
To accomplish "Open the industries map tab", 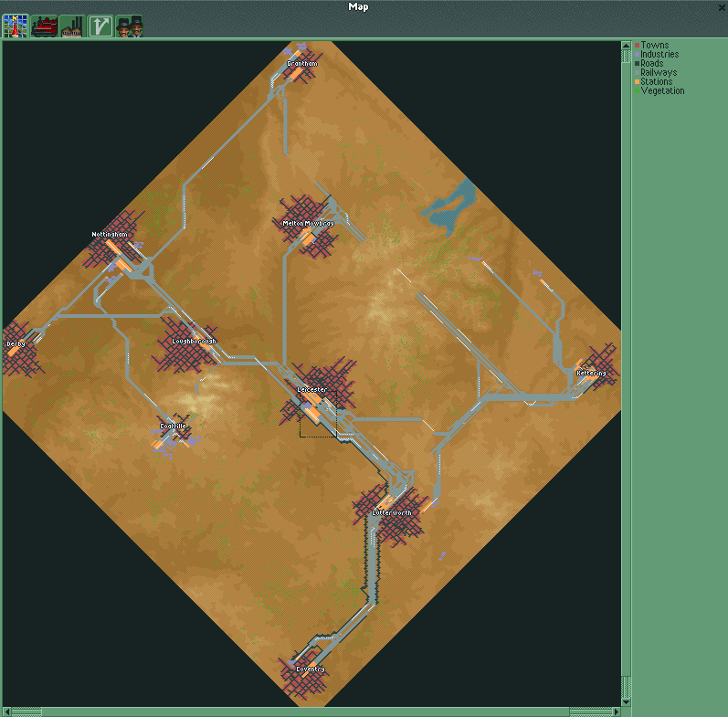I will click(x=72, y=26).
